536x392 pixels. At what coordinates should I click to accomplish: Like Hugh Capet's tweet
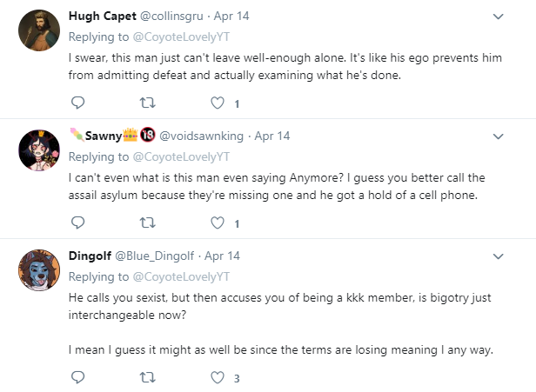[218, 103]
